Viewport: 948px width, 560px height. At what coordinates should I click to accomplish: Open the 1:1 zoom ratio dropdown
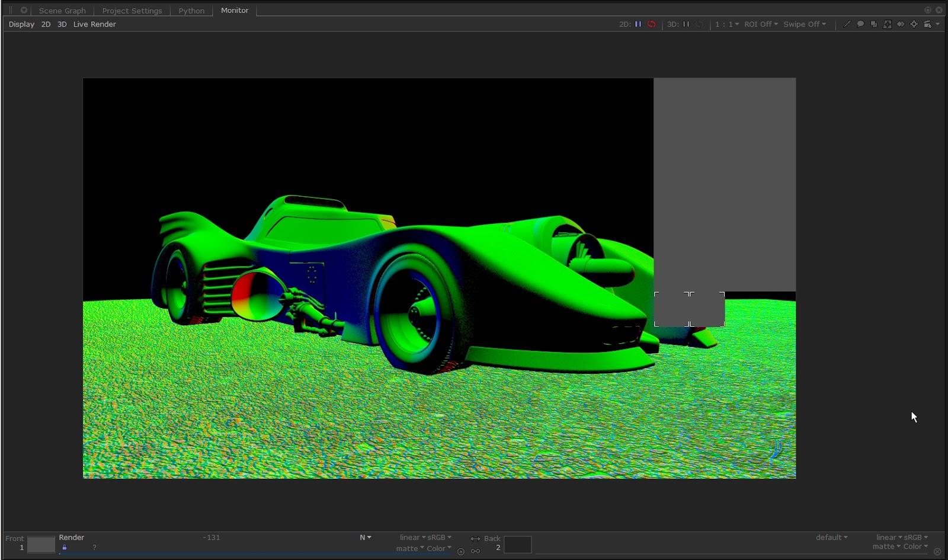point(726,24)
